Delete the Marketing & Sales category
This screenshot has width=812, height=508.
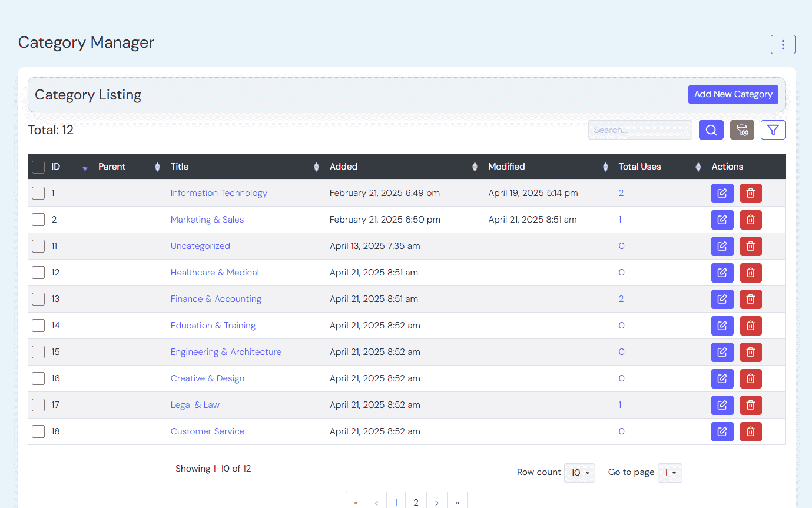point(750,220)
